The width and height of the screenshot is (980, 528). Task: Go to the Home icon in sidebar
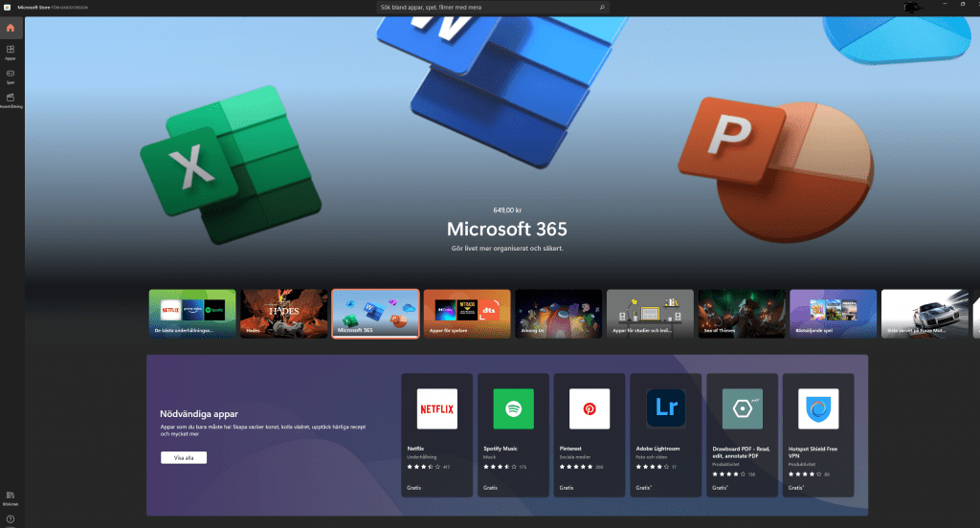point(11,28)
